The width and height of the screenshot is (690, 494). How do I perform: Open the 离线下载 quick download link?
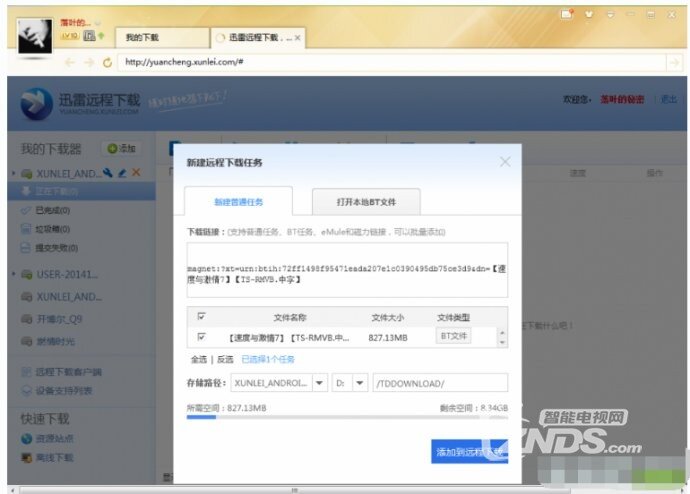[54, 457]
